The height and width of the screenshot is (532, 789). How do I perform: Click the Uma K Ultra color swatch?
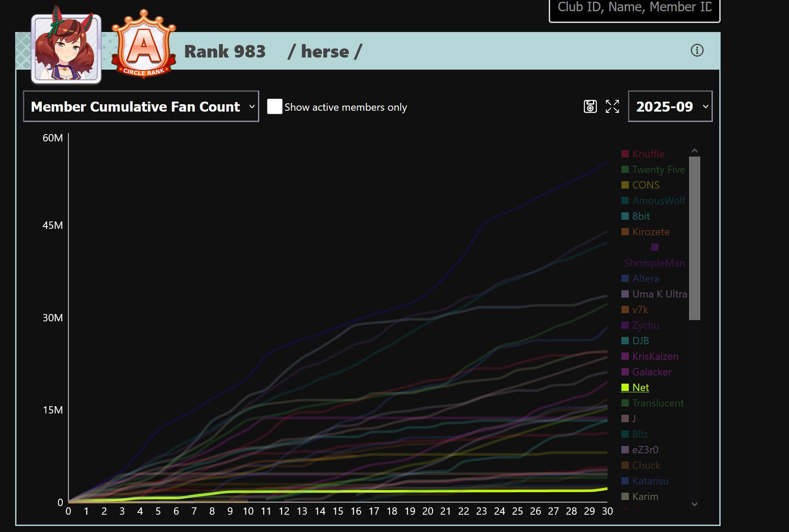point(625,294)
